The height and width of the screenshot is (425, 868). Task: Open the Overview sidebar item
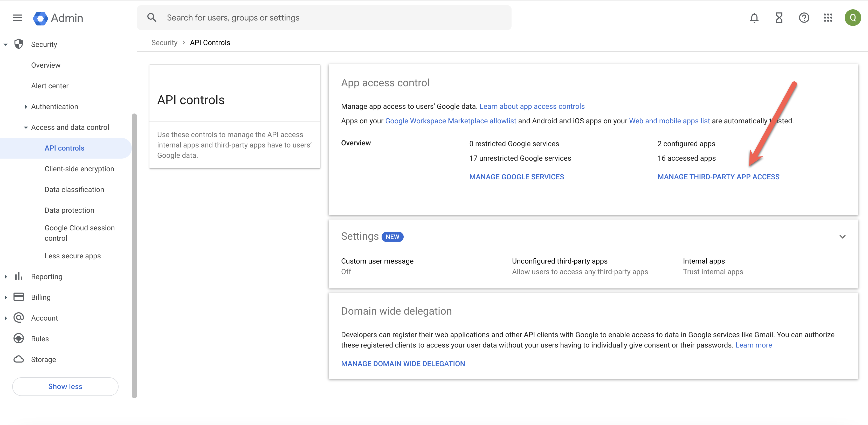46,65
